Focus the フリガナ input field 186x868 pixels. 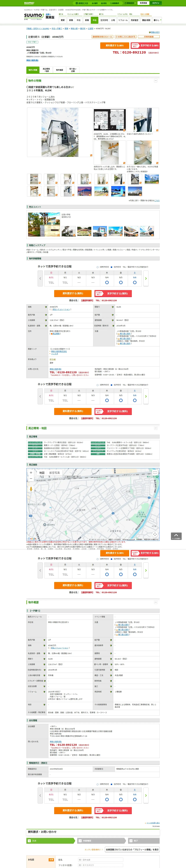(101, 865)
